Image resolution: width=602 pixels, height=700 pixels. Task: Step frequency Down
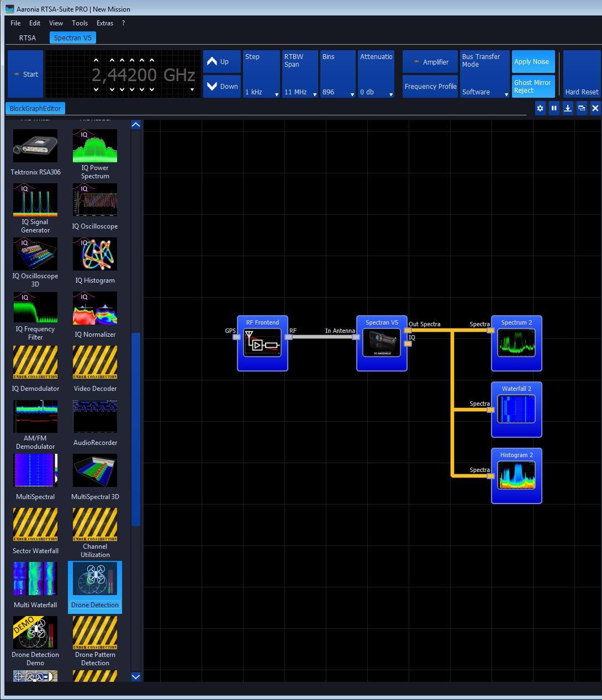222,87
